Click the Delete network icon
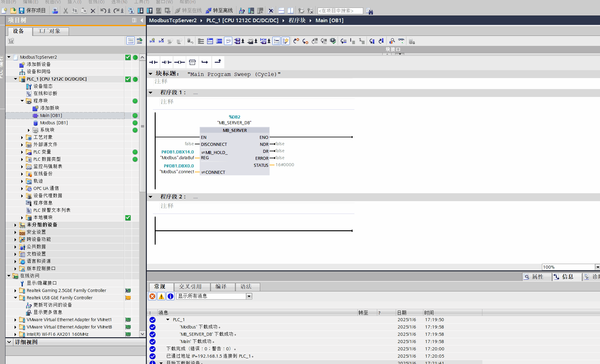This screenshot has height=364, width=600. pyautogui.click(x=161, y=41)
